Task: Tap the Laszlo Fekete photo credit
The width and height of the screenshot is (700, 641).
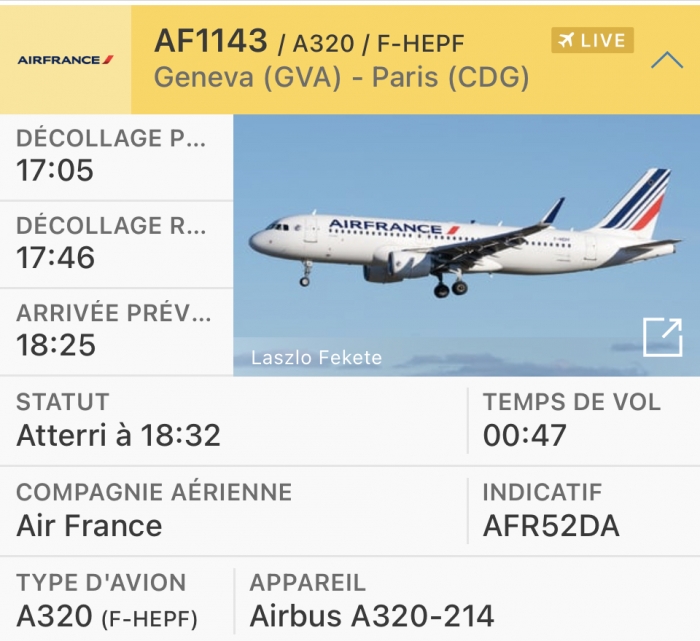Action: 317,358
